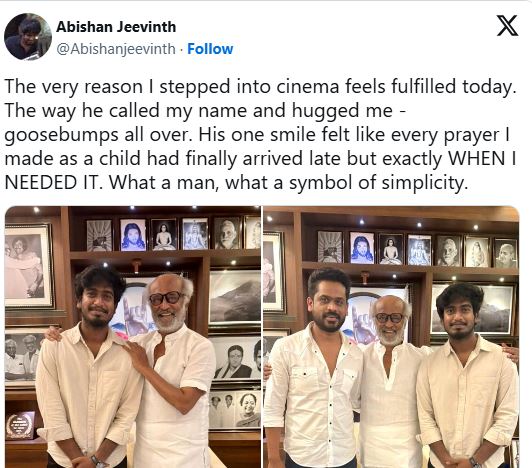532x468 pixels.
Task: Click the bearded man on left of right photo
Action: pyautogui.click(x=314, y=368)
